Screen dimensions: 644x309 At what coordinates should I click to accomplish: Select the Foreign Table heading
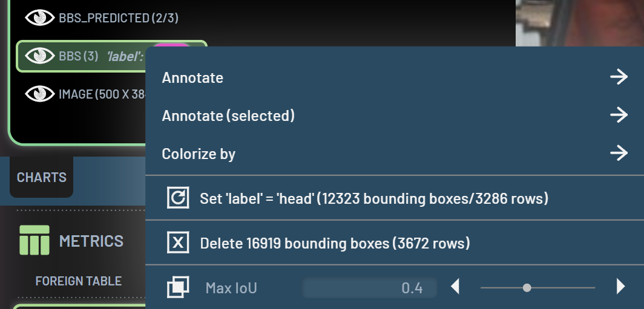[x=79, y=281]
